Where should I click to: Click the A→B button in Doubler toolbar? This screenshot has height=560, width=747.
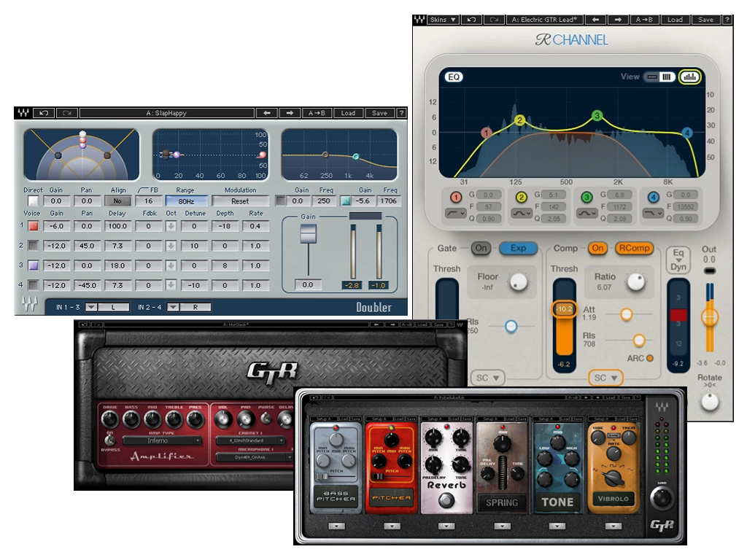pyautogui.click(x=317, y=113)
